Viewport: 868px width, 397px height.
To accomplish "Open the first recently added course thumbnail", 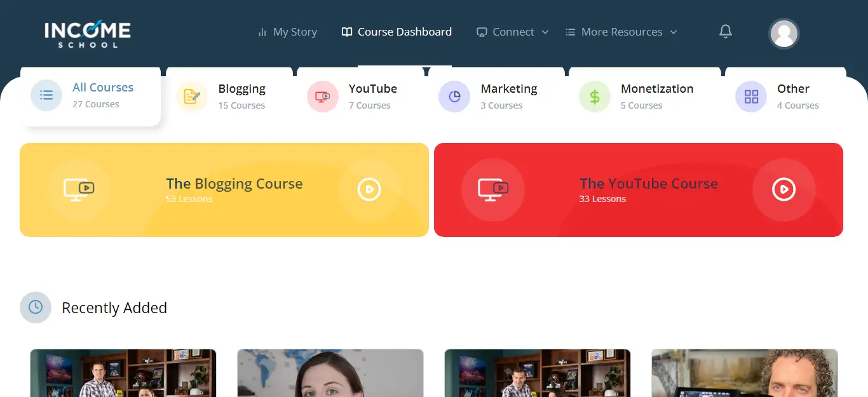I will (123, 373).
